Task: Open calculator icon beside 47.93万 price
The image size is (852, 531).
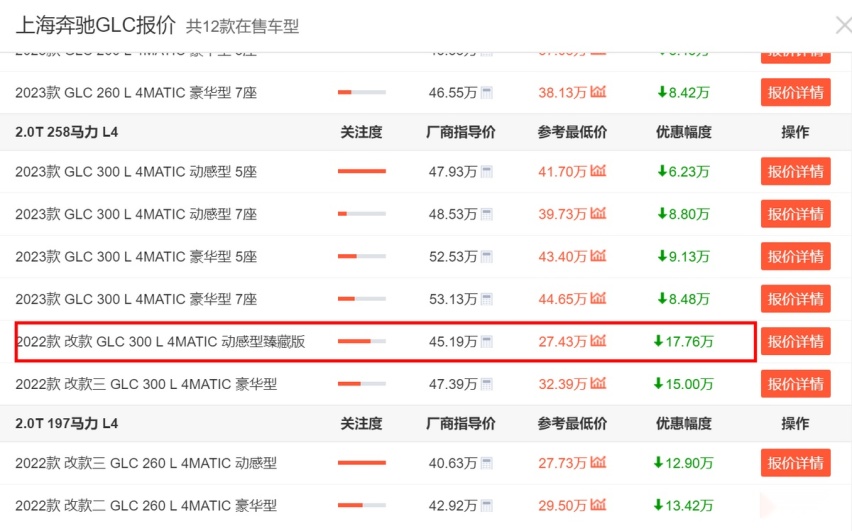Action: tap(487, 172)
